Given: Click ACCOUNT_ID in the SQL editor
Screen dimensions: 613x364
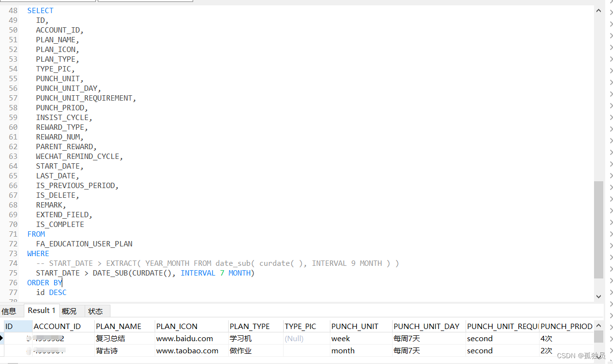Looking at the screenshot, I should click(x=58, y=30).
